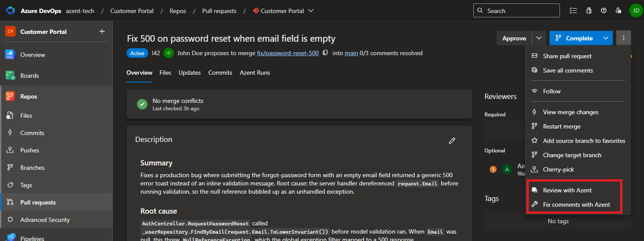
Task: Click Repos in the breadcrumb
Action: tap(178, 11)
